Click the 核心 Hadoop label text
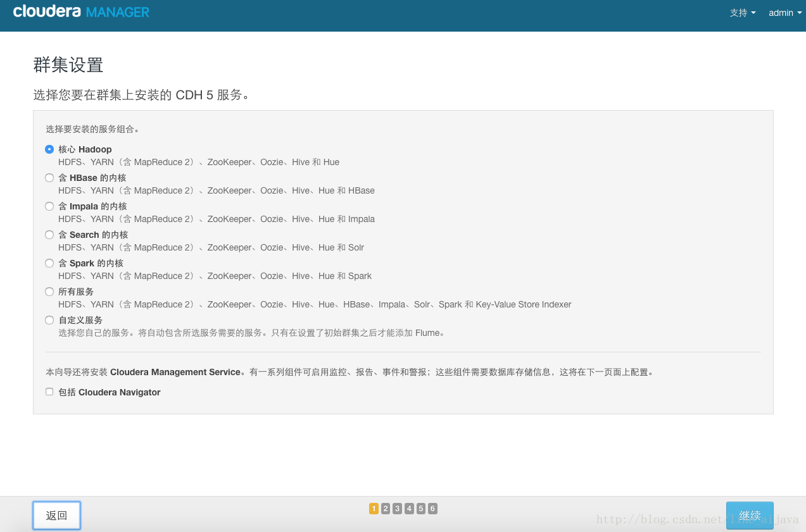Image resolution: width=806 pixels, height=532 pixels. (85, 149)
